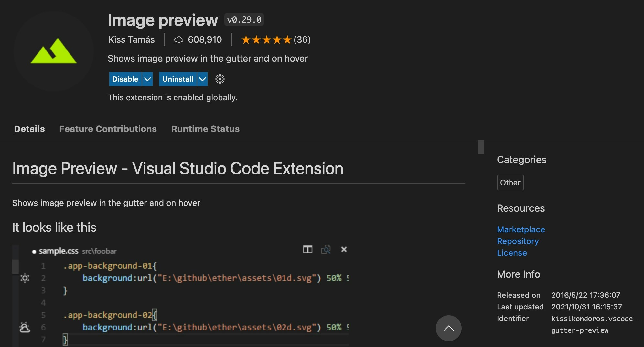The image size is (644, 347).
Task: Expand the Uninstall dropdown arrow
Action: (x=202, y=79)
